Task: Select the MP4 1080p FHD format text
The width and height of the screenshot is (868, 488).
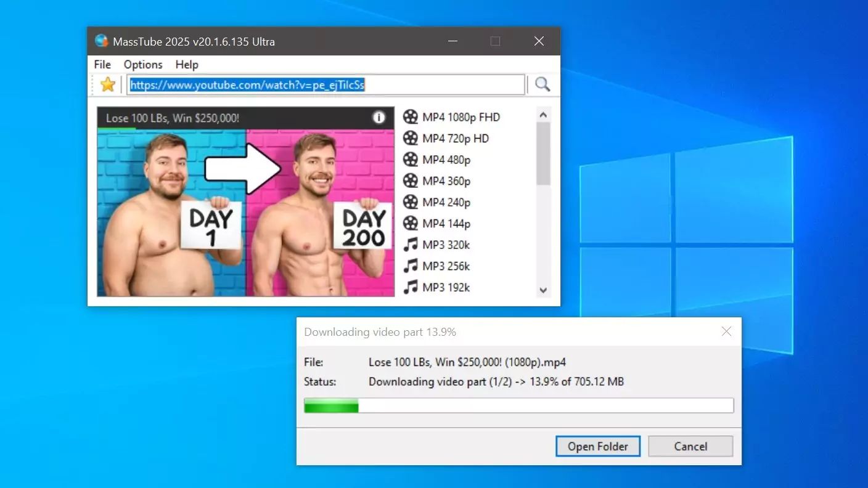Action: pos(461,117)
